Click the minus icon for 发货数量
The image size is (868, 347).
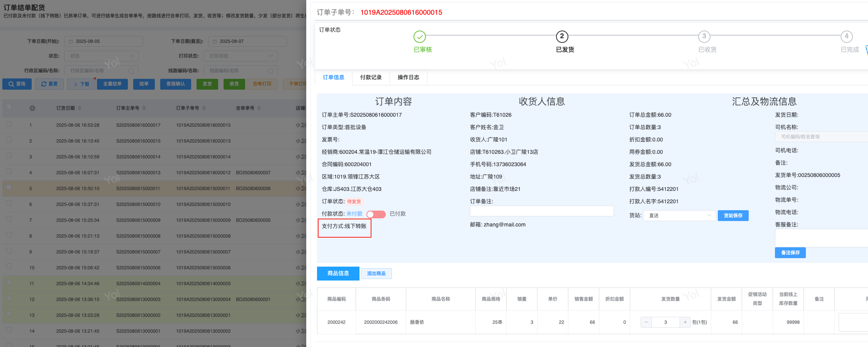[646, 322]
